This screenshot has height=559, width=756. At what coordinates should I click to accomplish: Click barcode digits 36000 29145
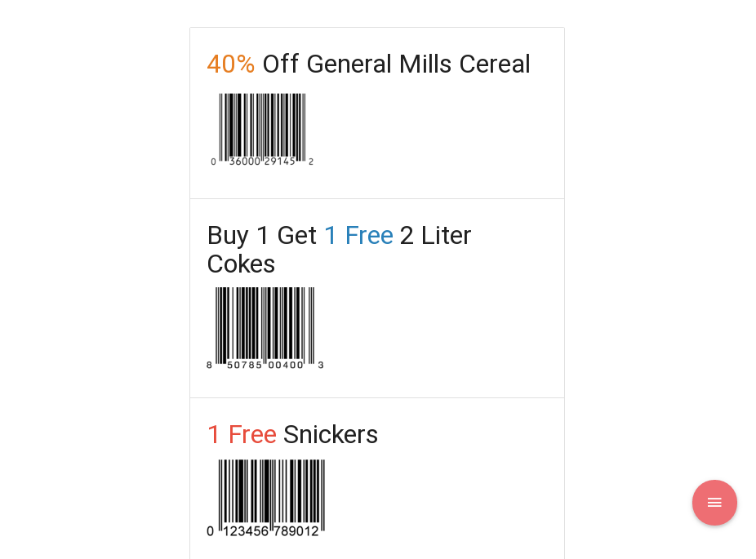point(262,162)
